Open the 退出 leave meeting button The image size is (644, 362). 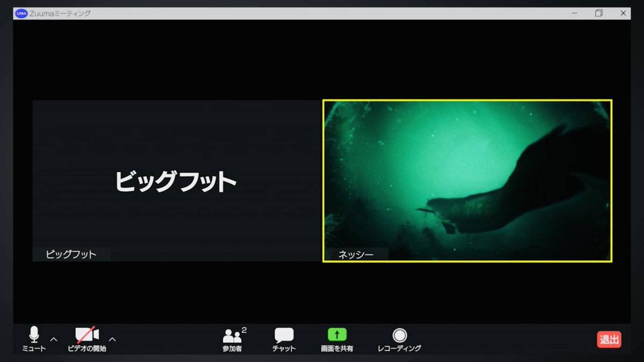tap(609, 339)
